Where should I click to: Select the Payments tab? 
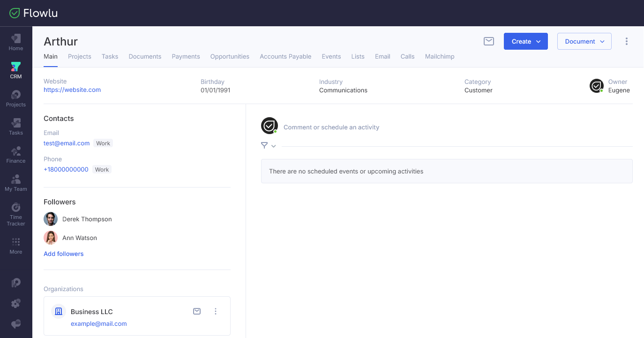coord(186,57)
